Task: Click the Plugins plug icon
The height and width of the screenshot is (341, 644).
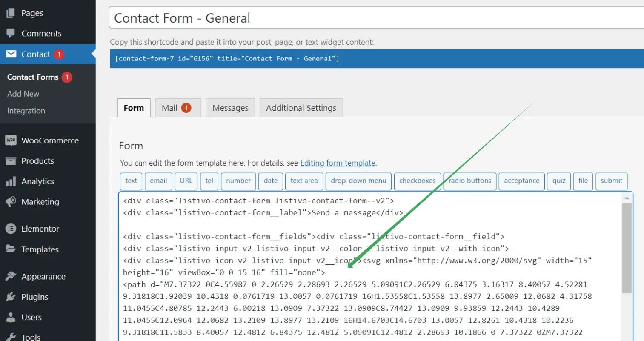Action: (x=11, y=297)
